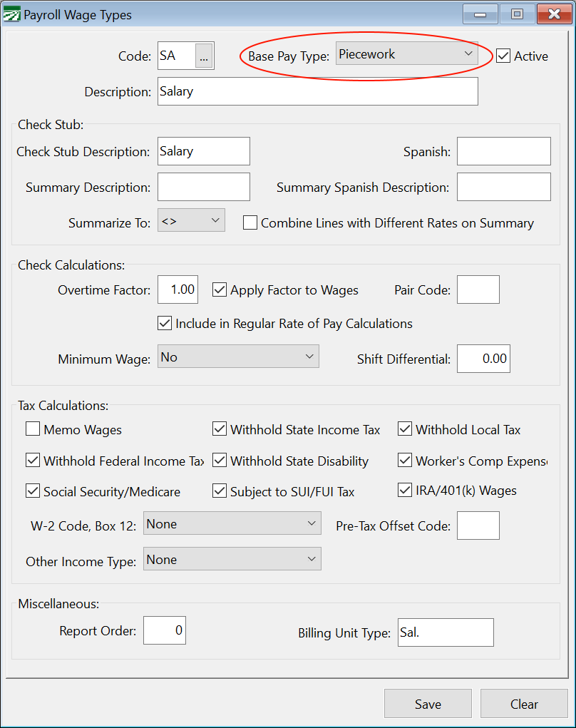This screenshot has height=728, width=576.
Task: Expand the Summarize To dropdown
Action: point(191,221)
